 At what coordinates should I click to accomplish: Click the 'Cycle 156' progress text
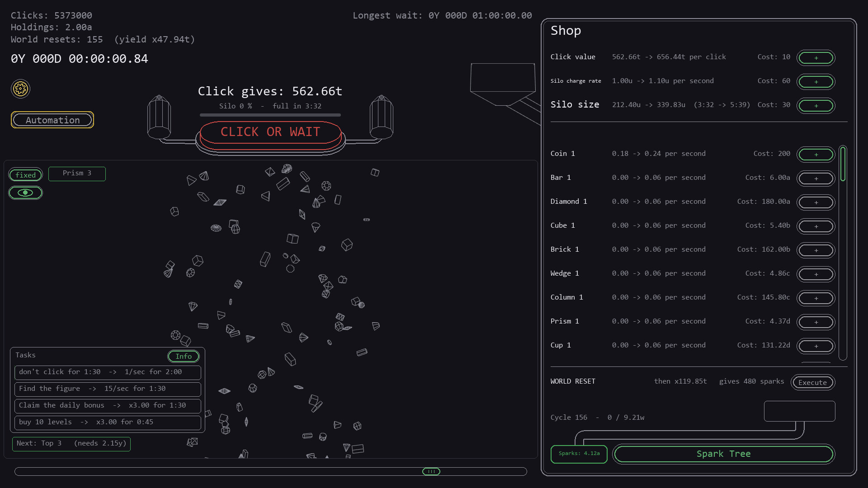click(597, 418)
